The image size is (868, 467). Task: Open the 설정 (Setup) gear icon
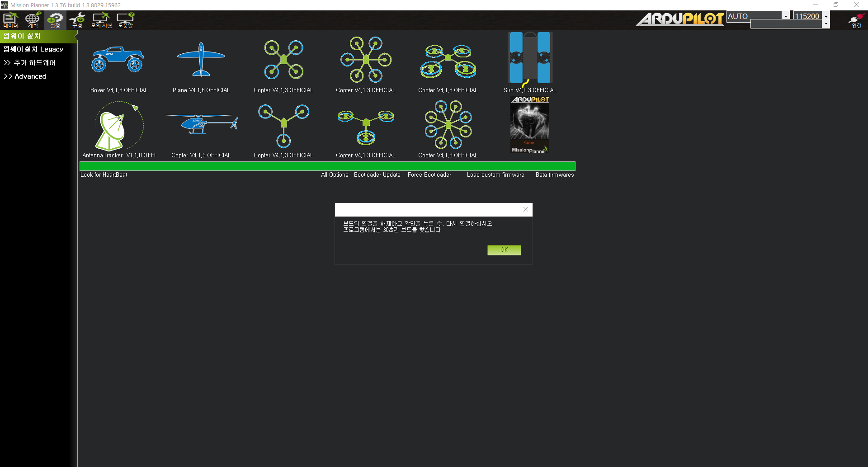point(55,20)
